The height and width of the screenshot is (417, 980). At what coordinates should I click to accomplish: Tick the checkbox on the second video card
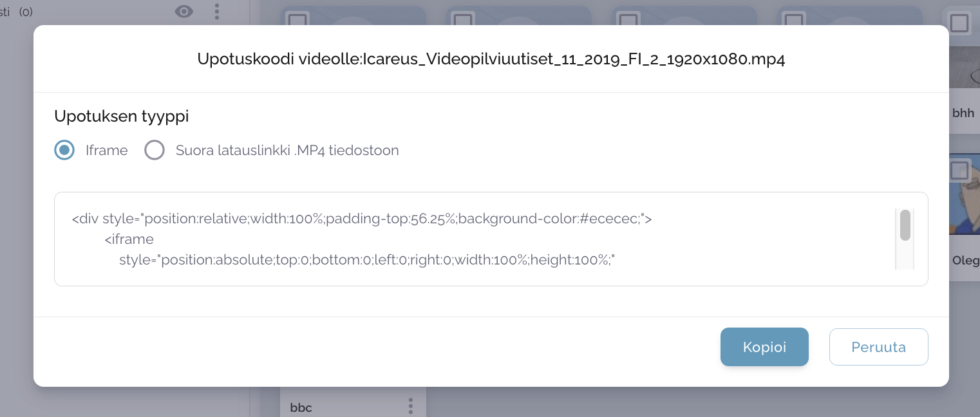tap(462, 21)
